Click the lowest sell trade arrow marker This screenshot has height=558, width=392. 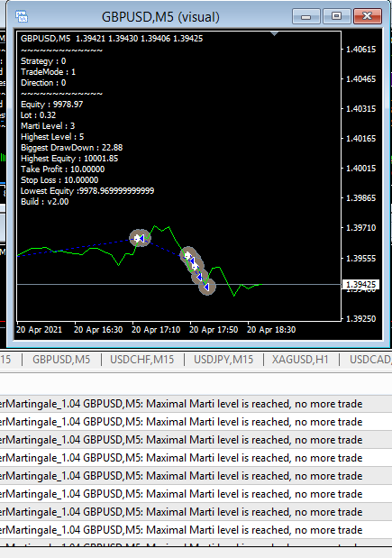pyautogui.click(x=206, y=287)
